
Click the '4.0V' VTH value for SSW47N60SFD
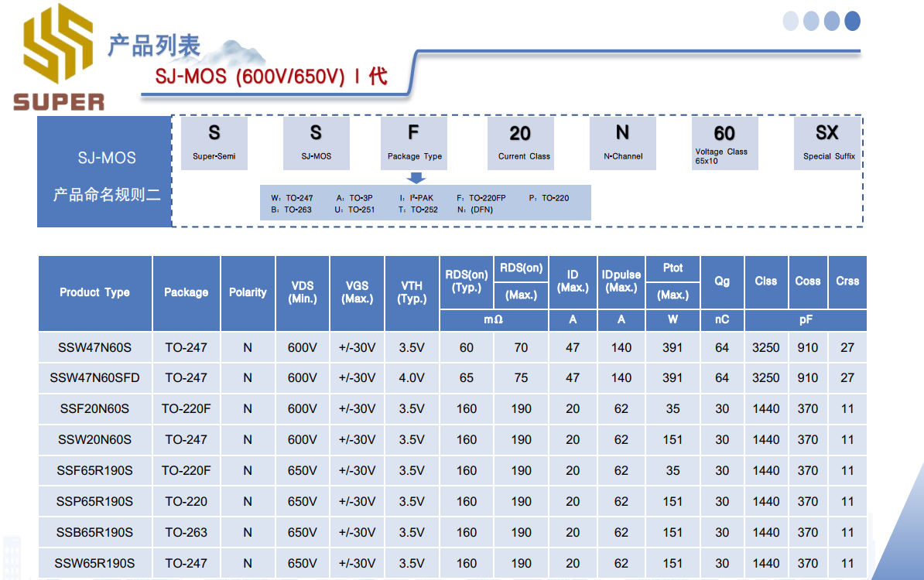[x=412, y=378]
